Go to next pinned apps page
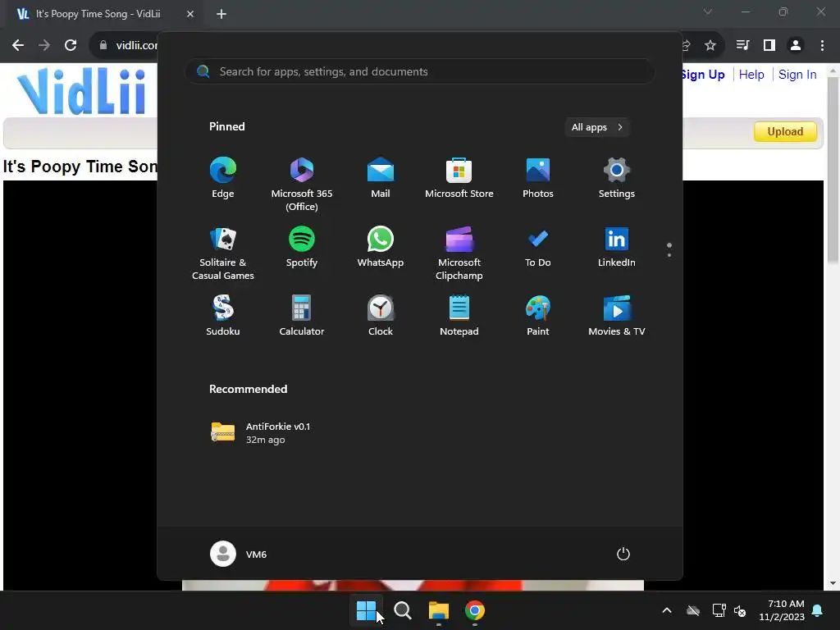 [x=669, y=255]
